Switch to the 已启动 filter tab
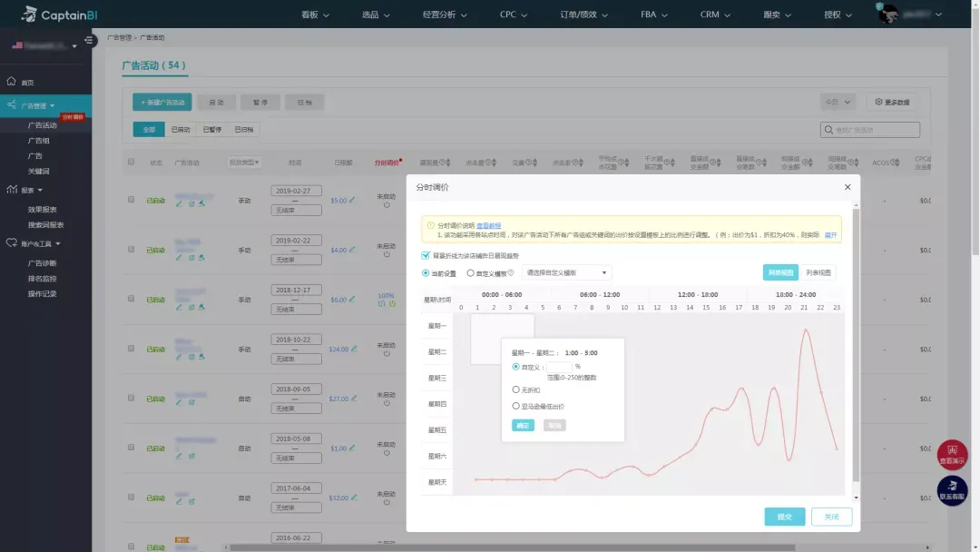980x552 pixels. [181, 130]
